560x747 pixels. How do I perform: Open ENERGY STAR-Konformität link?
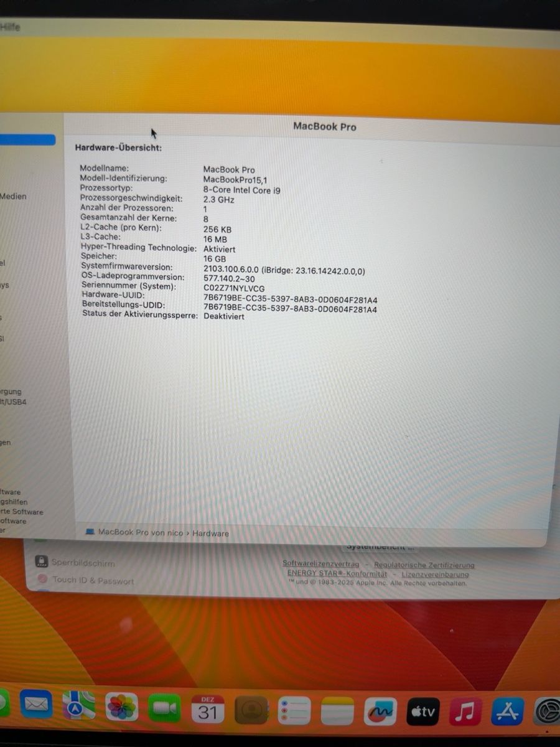[x=337, y=573]
